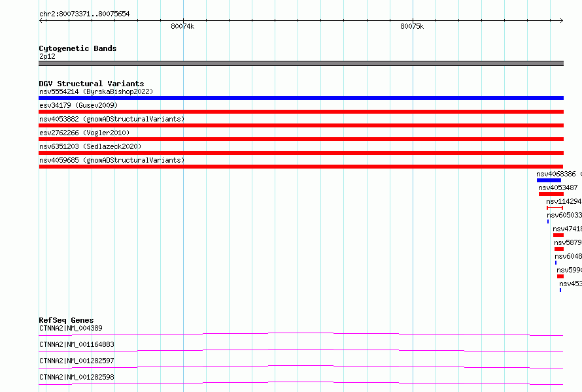The height and width of the screenshot is (392, 582).
Task: Click the 80074k ruler position label
Action: coord(182,26)
